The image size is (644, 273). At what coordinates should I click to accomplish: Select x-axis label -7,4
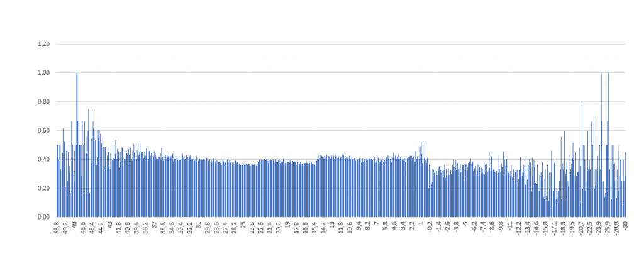pyautogui.click(x=483, y=228)
